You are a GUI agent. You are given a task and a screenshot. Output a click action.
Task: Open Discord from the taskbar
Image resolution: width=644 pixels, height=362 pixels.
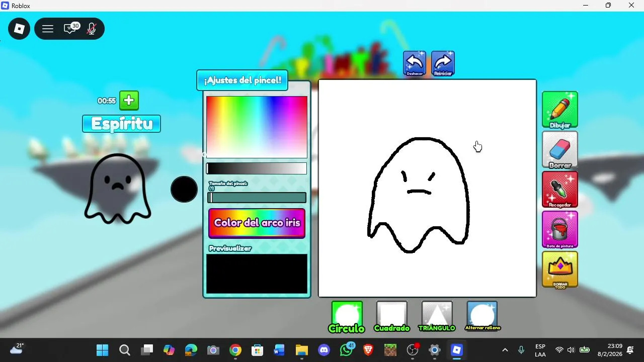324,350
